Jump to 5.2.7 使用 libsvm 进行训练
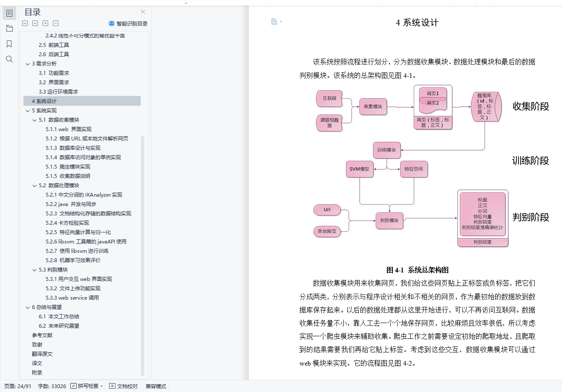 tap(77, 251)
